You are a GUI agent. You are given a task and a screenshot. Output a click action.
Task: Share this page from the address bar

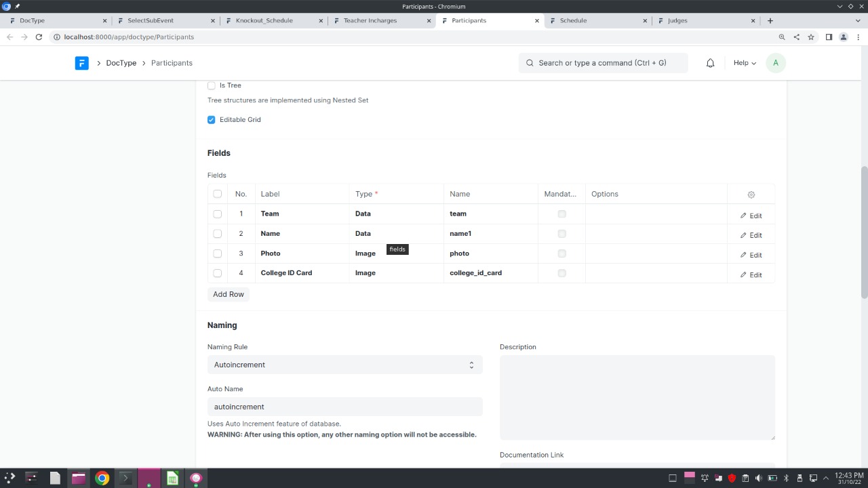[796, 37]
